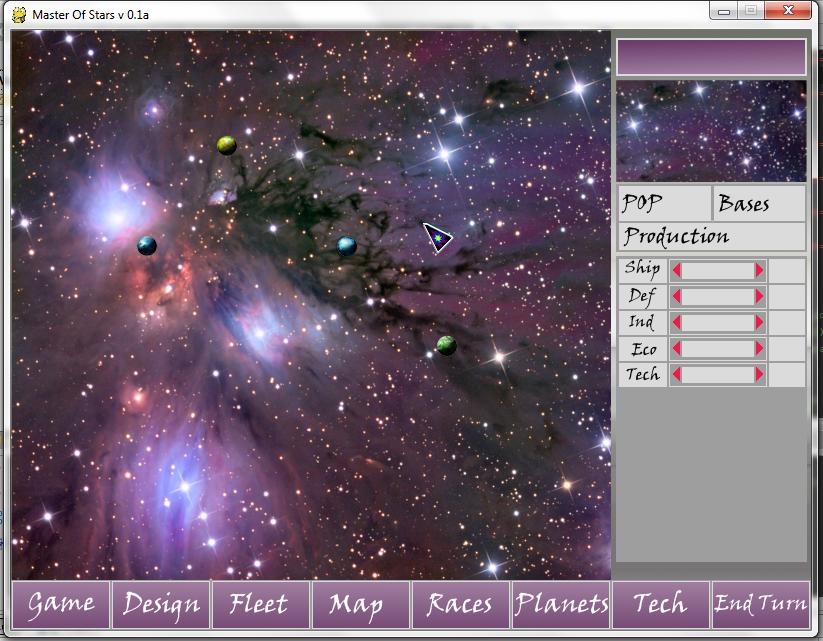Select the green planet on the star map
The image size is (823, 641).
447,345
